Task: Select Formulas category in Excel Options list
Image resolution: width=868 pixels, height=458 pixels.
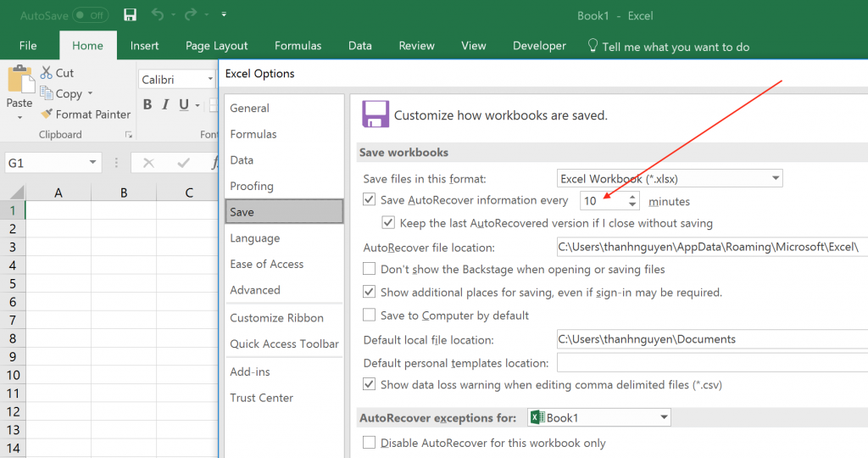Action: coord(284,134)
